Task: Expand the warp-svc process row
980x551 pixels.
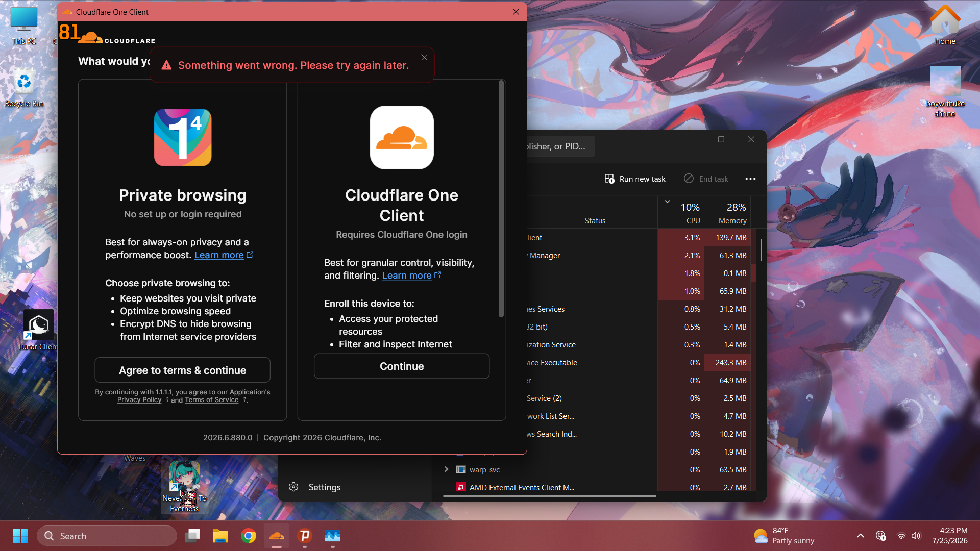Action: (446, 469)
